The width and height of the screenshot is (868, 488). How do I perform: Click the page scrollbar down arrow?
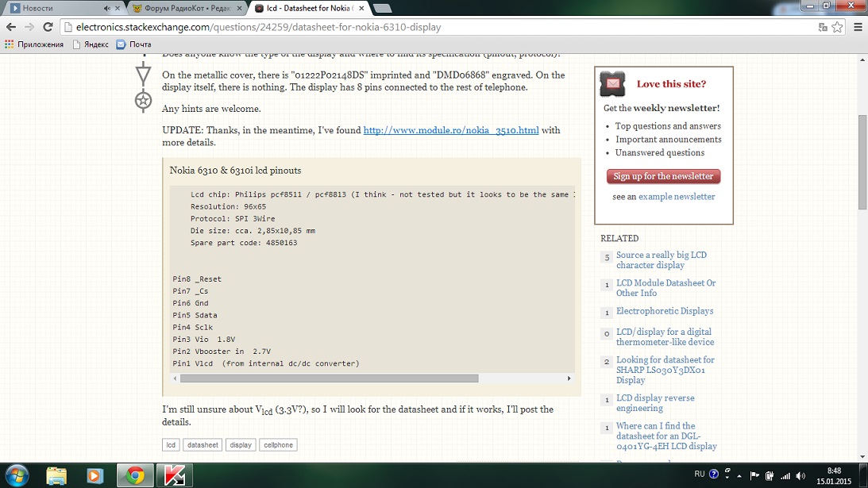pyautogui.click(x=863, y=458)
